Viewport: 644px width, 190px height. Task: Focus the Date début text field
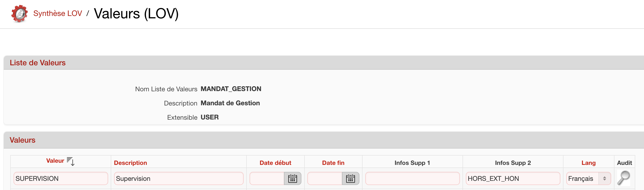(x=267, y=178)
